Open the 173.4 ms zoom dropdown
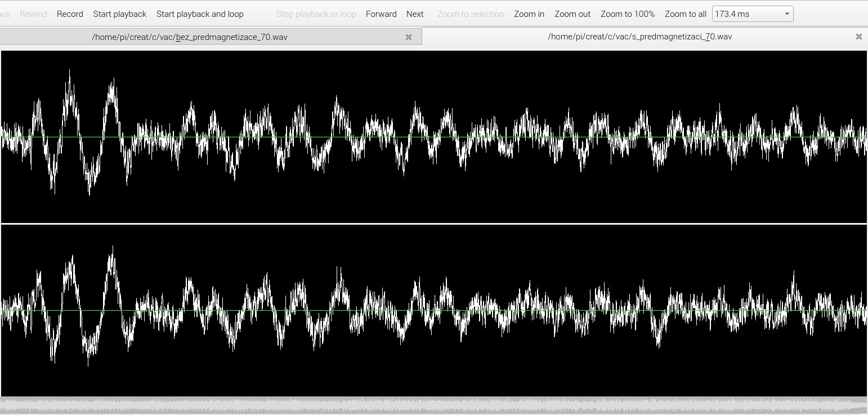Viewport: 868px width, 415px height. pyautogui.click(x=753, y=14)
